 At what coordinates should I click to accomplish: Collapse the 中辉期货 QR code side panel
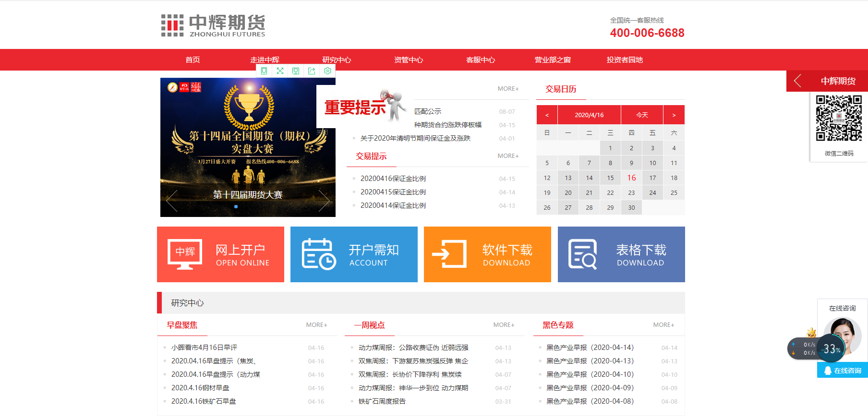coord(797,81)
